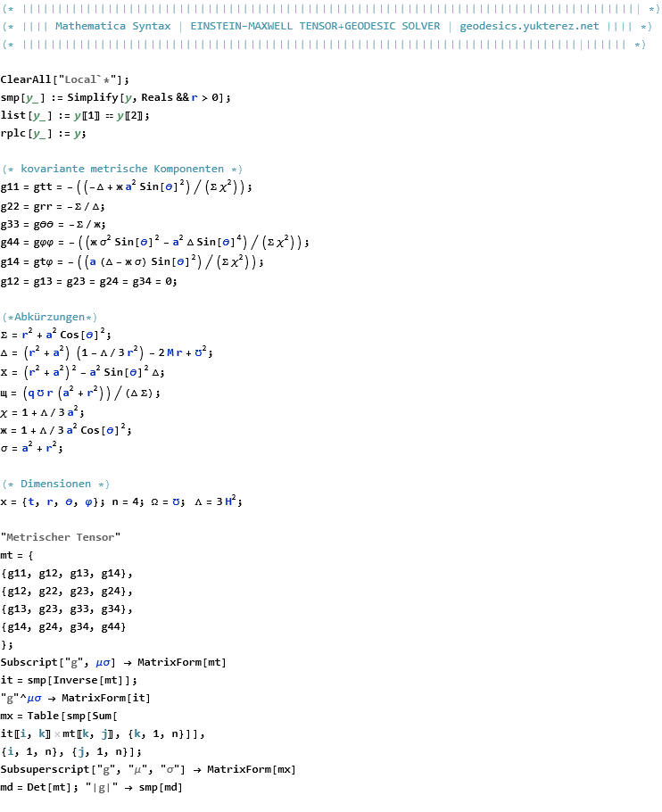Click the 'Mathematica Syntax' header text
The image size is (662, 812).
point(112,26)
